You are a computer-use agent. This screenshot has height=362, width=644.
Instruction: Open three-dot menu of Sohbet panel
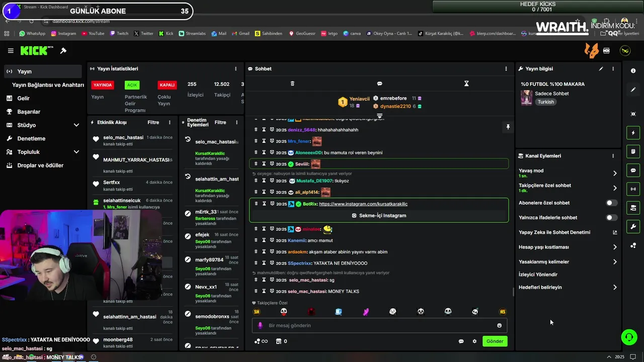click(x=506, y=69)
